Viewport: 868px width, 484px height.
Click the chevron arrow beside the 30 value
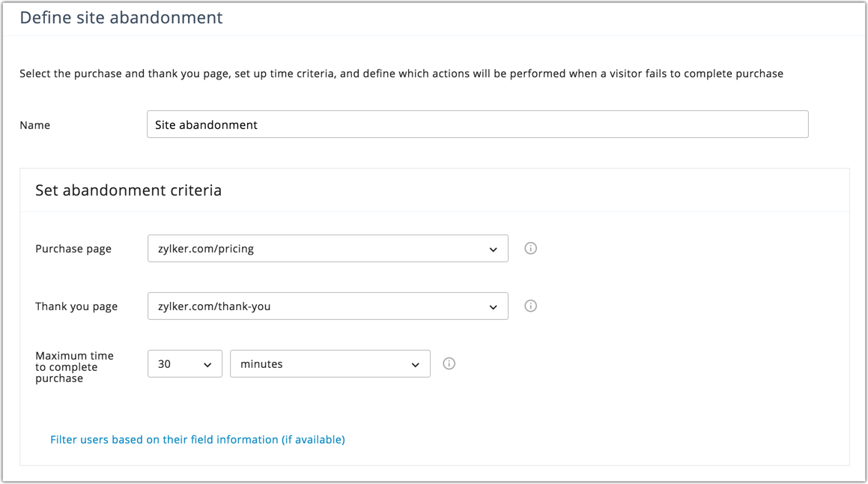207,365
